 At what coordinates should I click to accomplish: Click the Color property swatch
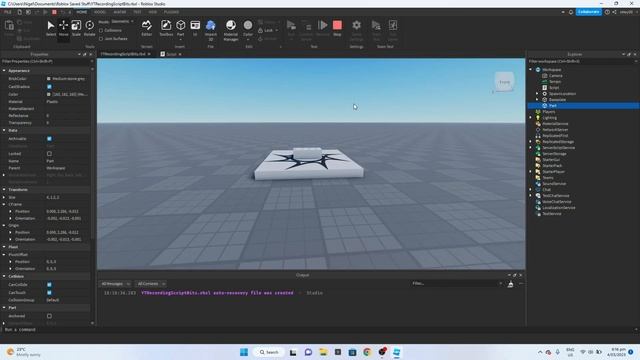coord(49,94)
